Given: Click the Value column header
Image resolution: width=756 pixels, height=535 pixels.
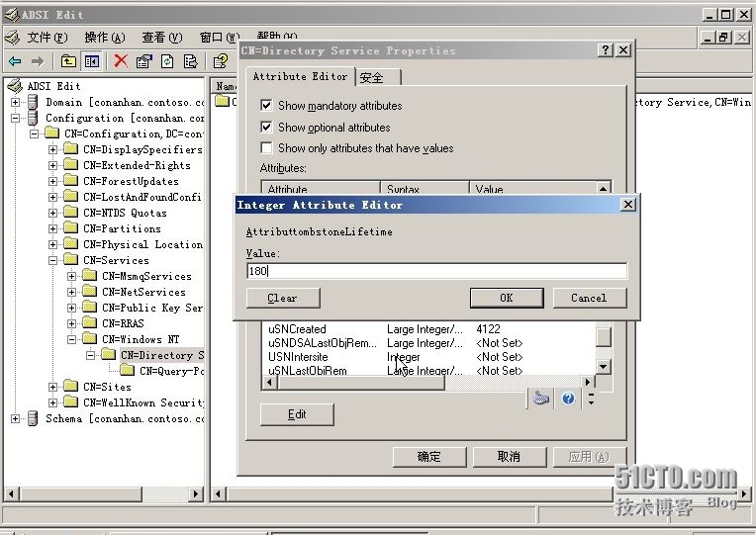Looking at the screenshot, I should [532, 188].
